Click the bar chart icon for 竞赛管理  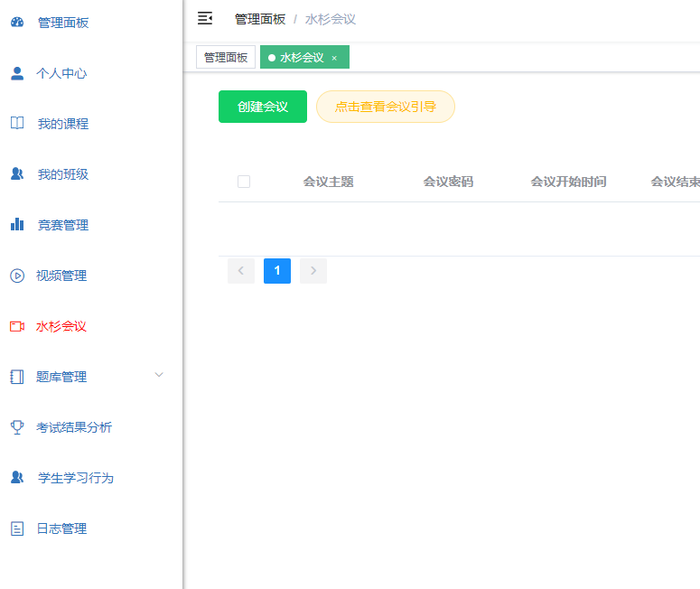click(17, 225)
